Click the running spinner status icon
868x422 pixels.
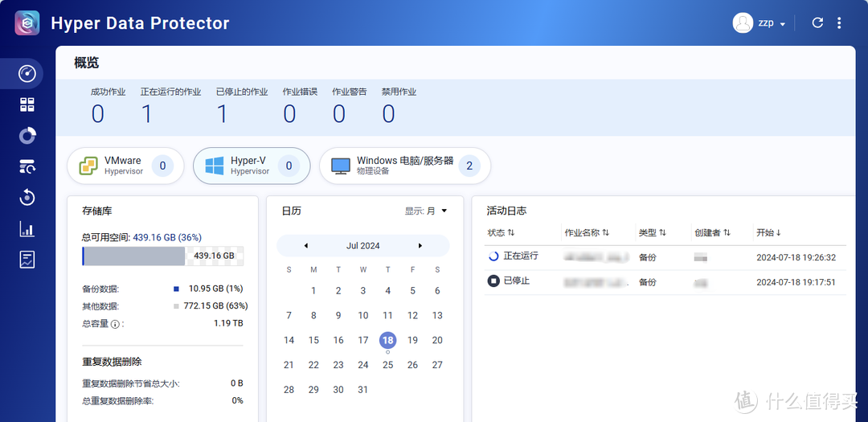(x=493, y=256)
